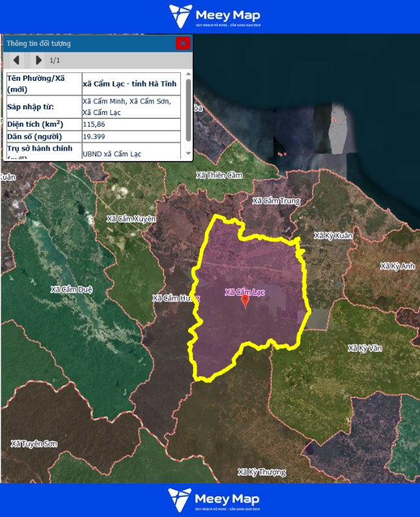The height and width of the screenshot is (517, 420).
Task: Click the red location pin on Xã Cẩm Lạc
Action: (245, 301)
